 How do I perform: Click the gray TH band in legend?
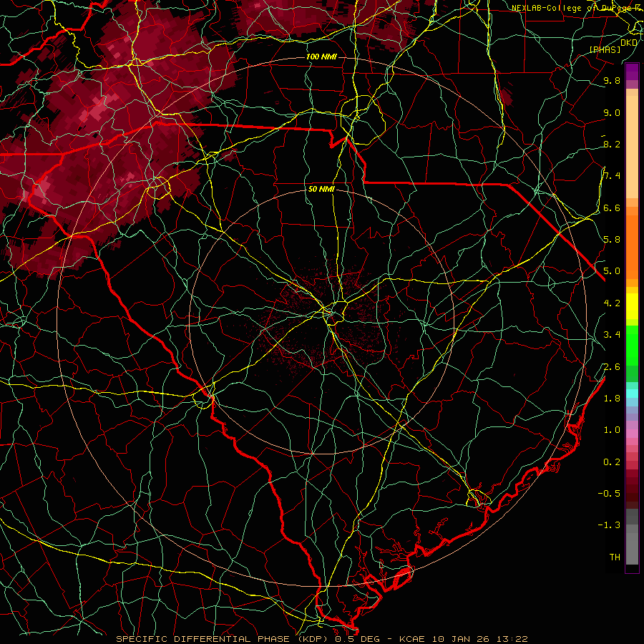pos(632,550)
